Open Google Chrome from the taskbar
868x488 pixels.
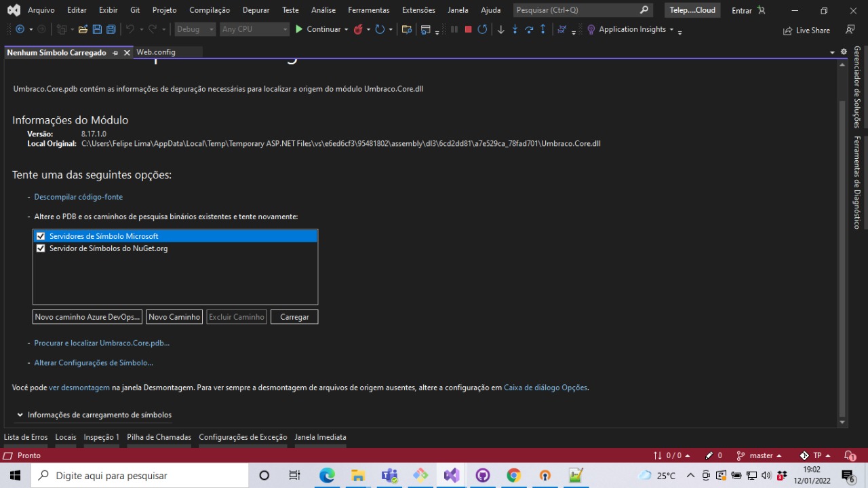point(514,475)
